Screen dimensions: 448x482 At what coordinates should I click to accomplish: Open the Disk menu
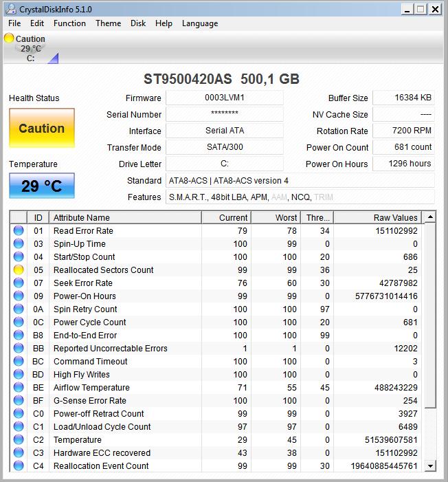pos(138,23)
